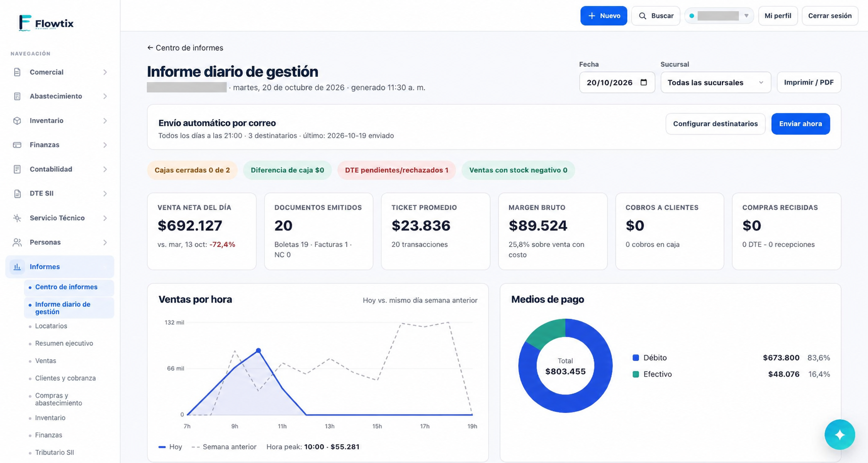Image resolution: width=868 pixels, height=463 pixels.
Task: Click the plus icon in Nuevo
Action: point(591,16)
